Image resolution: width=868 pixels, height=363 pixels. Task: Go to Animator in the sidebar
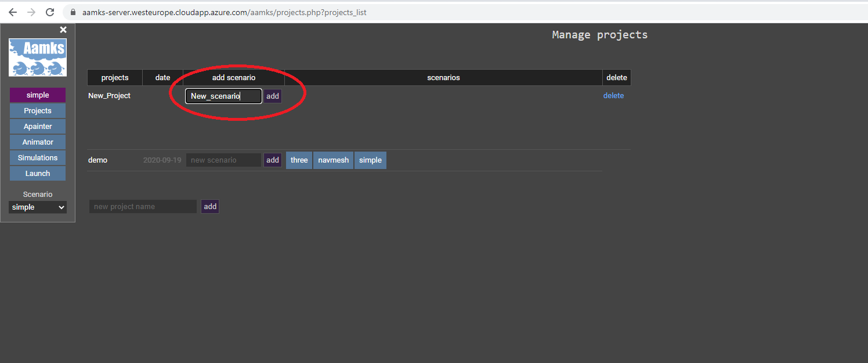[x=38, y=142]
